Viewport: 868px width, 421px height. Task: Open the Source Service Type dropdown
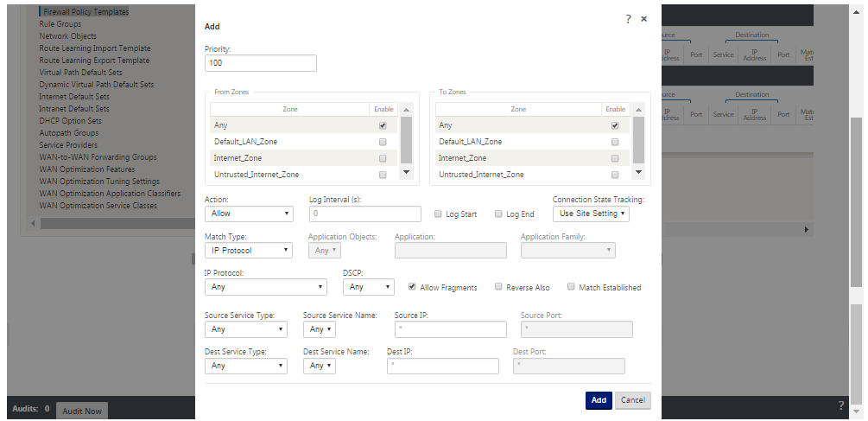(x=246, y=329)
